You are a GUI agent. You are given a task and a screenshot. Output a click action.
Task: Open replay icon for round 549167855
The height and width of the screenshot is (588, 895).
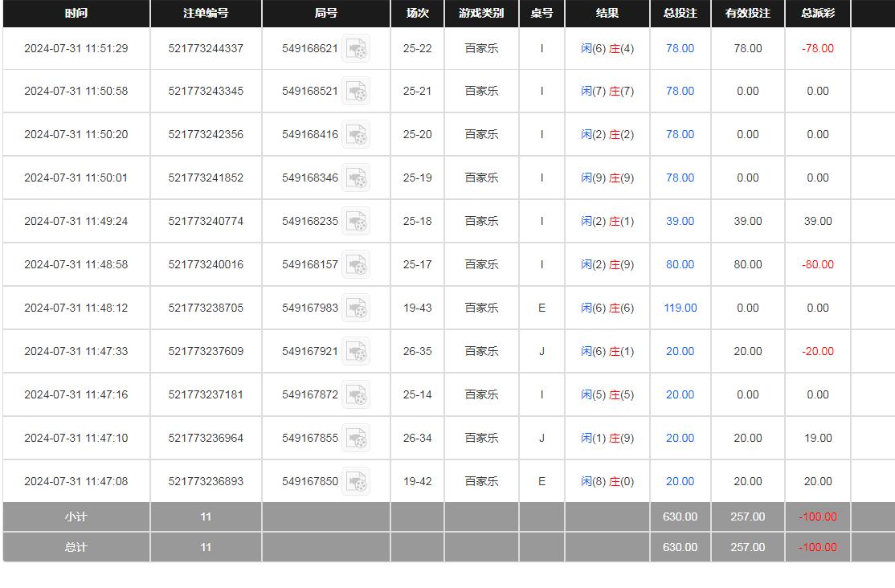point(356,439)
